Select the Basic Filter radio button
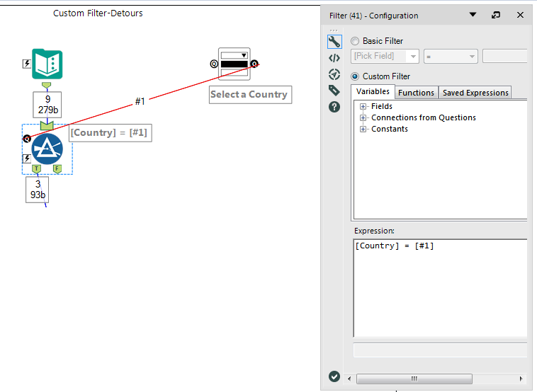Screen dimensions: 537x392 pyautogui.click(x=355, y=41)
